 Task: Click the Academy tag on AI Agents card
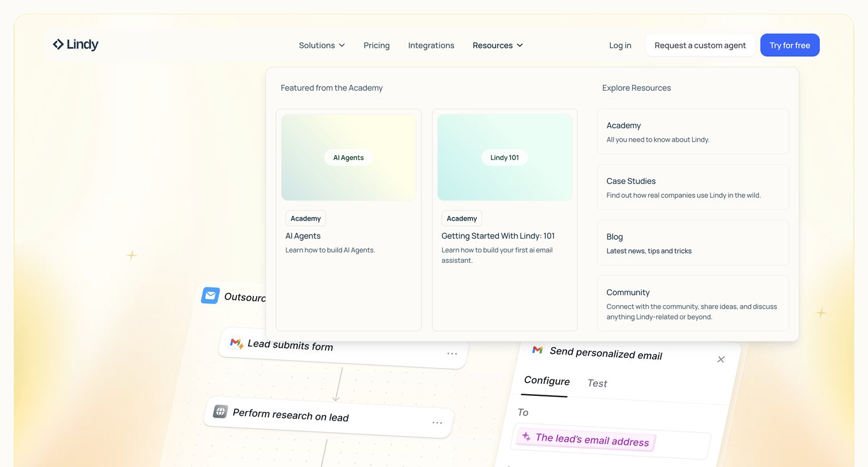(x=305, y=219)
